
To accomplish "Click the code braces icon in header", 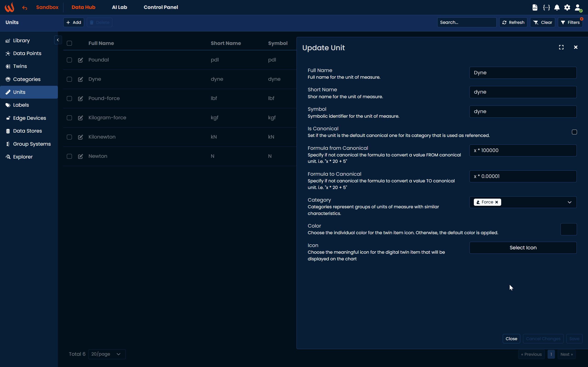I will 546,8.
